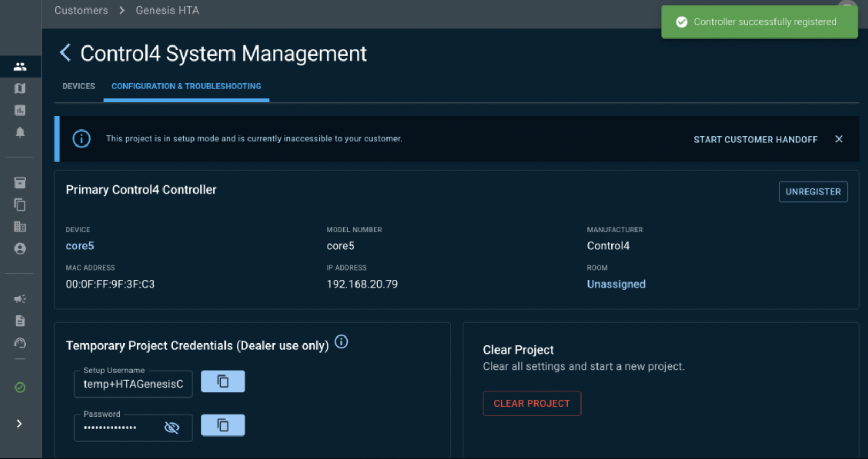Click the Genesis HTA breadcrumb
The height and width of the screenshot is (459, 868).
pos(167,10)
